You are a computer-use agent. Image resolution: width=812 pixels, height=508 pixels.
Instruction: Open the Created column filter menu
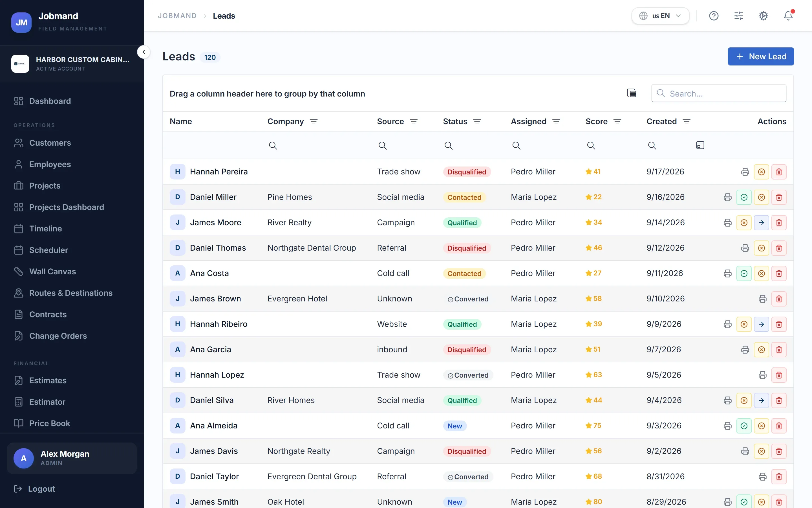click(x=686, y=122)
